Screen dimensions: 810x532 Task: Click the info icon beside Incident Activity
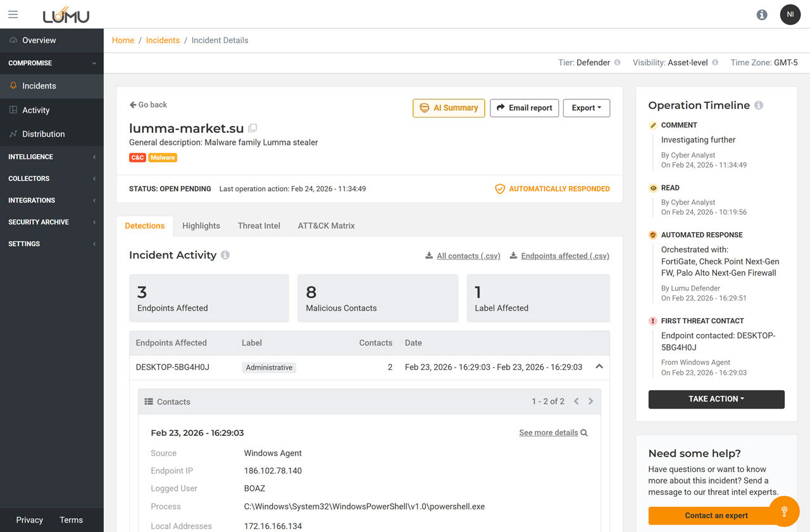click(225, 255)
